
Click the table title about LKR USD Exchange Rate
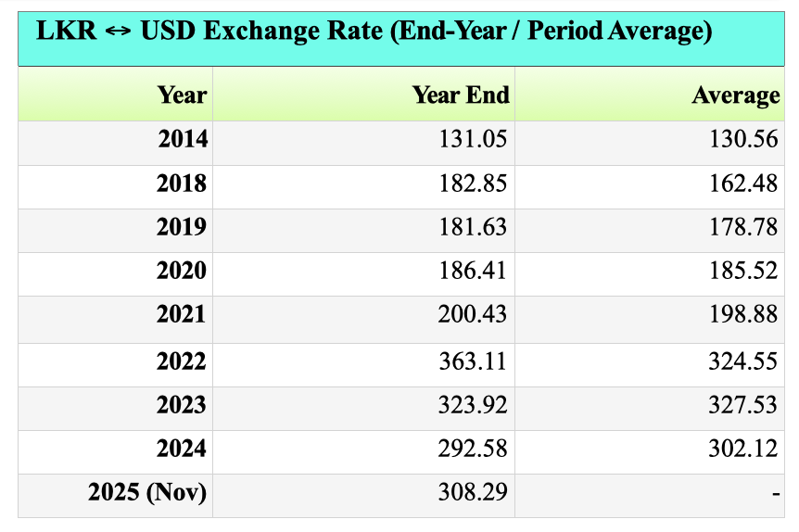click(x=374, y=32)
